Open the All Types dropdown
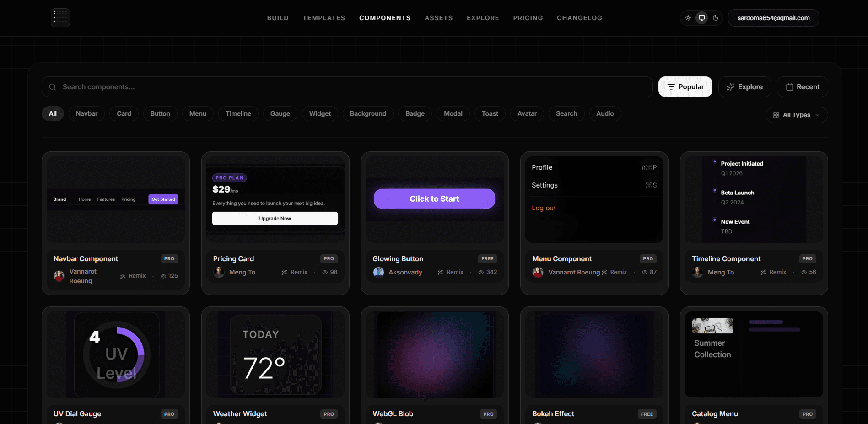 pyautogui.click(x=797, y=115)
